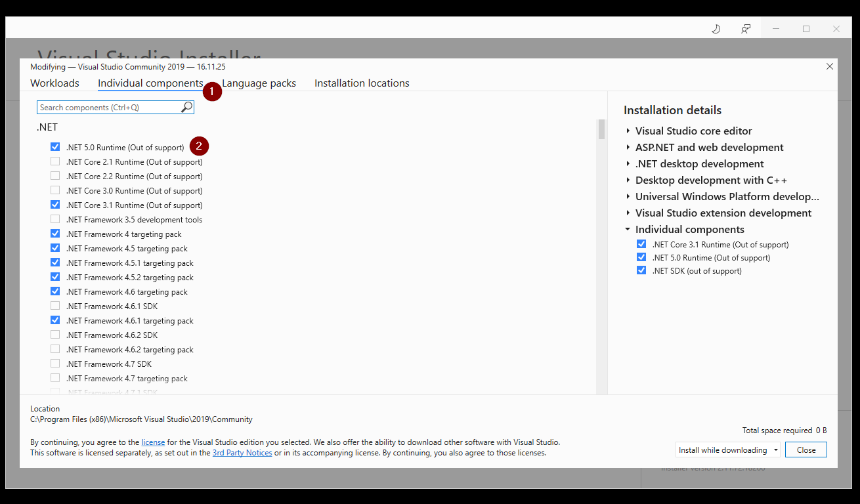Uncheck .NET Core 3.1 Runtime in component list
This screenshot has height=504, width=860.
[x=55, y=205]
